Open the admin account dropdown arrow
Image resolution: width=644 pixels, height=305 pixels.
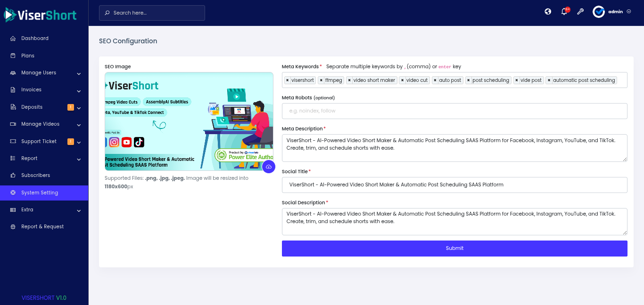tap(629, 12)
